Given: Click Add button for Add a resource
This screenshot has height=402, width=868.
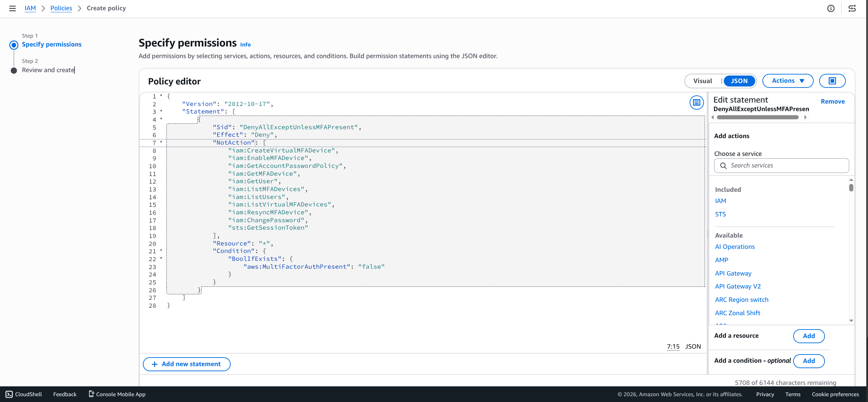Looking at the screenshot, I should (x=809, y=336).
